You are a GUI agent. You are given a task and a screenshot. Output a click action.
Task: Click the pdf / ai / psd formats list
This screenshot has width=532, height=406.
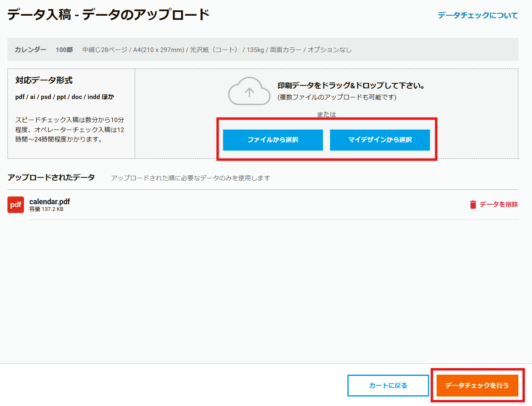pos(64,97)
